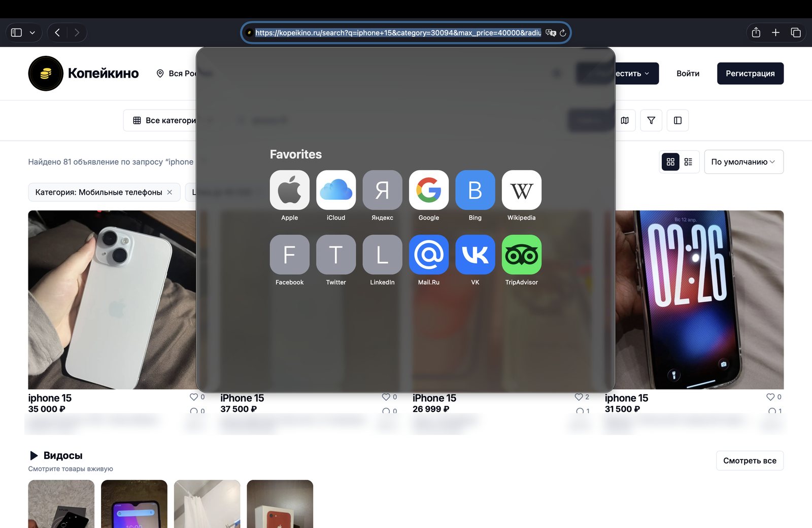Click the Войти login link

[x=688, y=74]
